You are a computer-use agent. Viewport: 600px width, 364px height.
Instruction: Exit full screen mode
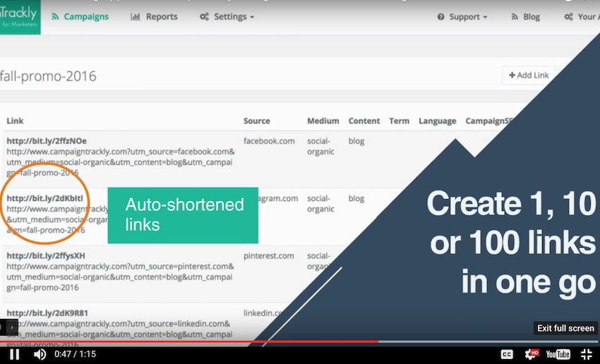(x=586, y=354)
